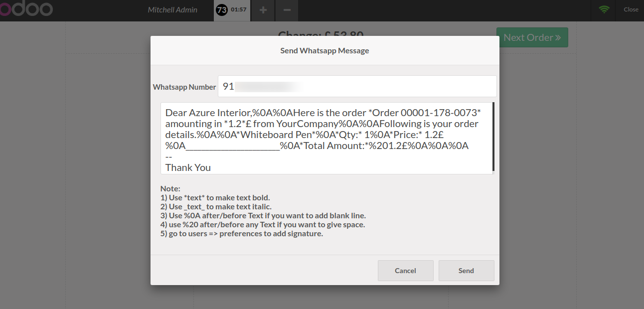This screenshot has width=644, height=309.
Task: Go to Next Order
Action: point(532,37)
